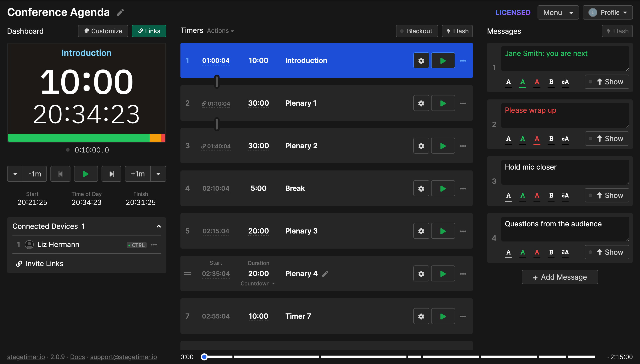Screen dimensions: 640x364
Task: Open the Docs link
Action: 77,357
